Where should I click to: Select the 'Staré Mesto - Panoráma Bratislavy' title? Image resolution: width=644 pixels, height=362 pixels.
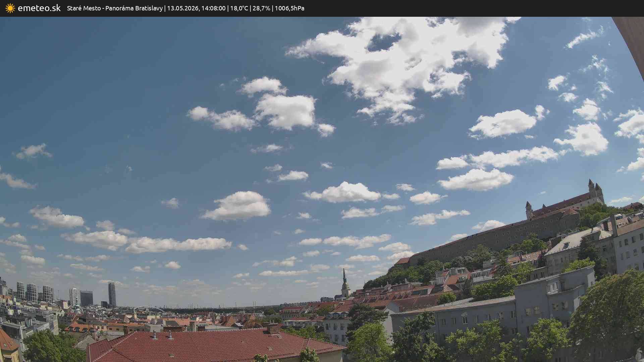[115, 8]
